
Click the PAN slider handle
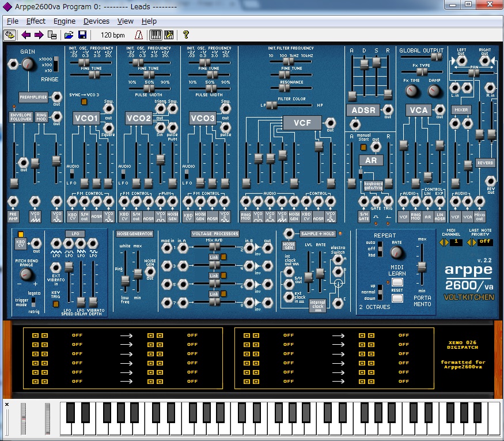[x=474, y=73]
